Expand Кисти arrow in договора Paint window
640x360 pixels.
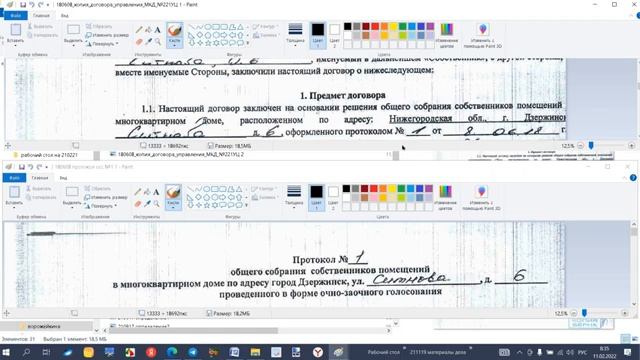[x=174, y=45]
